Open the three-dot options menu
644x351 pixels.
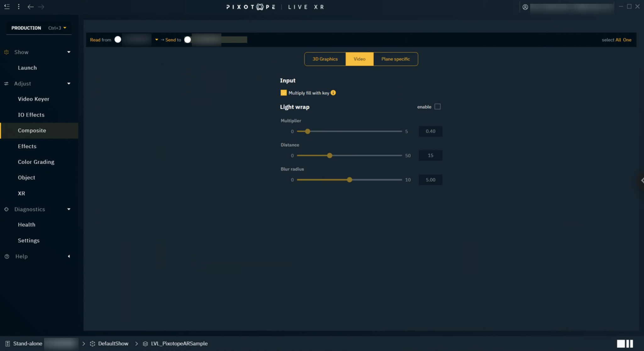(19, 7)
